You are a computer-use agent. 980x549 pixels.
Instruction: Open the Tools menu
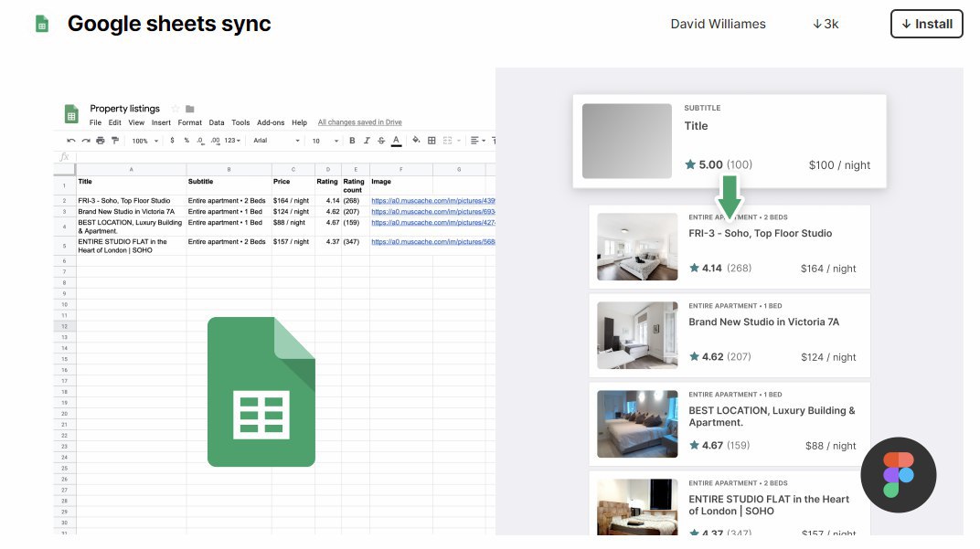coord(240,122)
